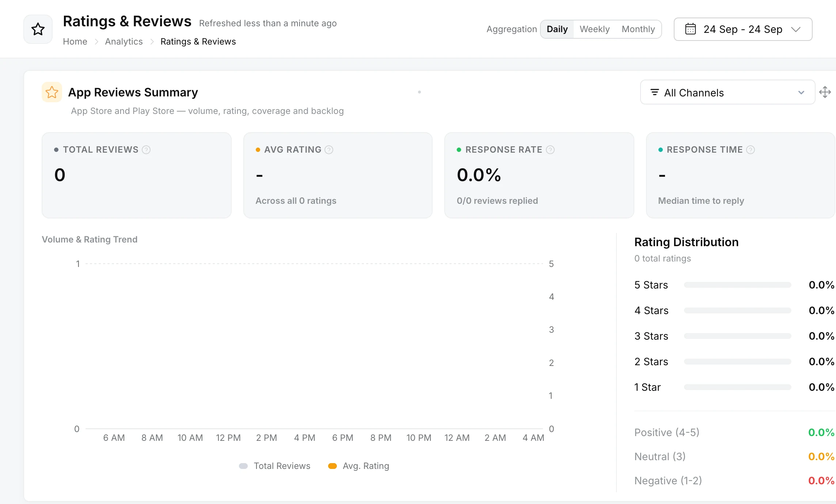836x504 pixels.
Task: Click the move handle icon next to All Channels
Action: 825,92
